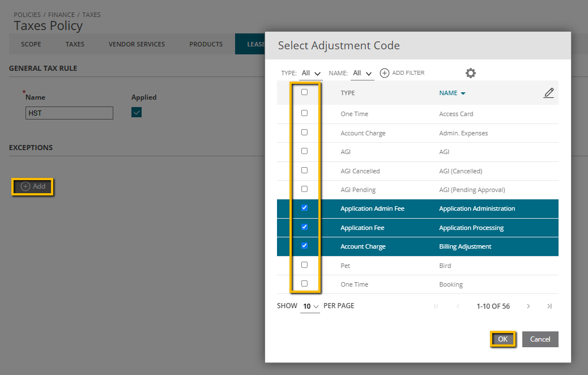Switch to the SCOPE tab
Screen dimensions: 588x375
point(31,44)
